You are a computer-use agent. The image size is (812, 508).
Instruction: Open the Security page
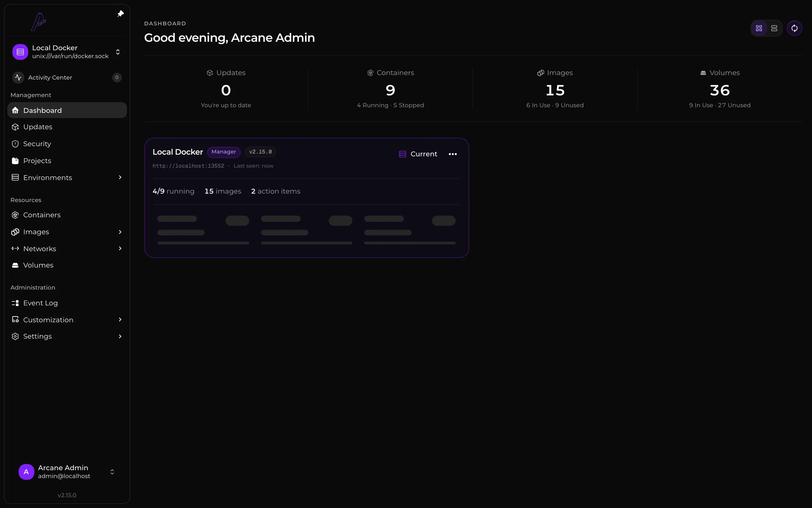(67, 144)
